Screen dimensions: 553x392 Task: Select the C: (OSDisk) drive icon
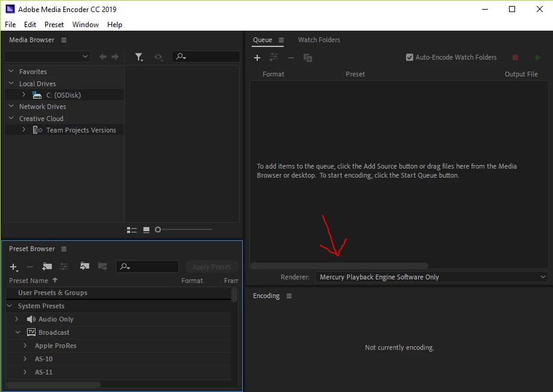(37, 95)
